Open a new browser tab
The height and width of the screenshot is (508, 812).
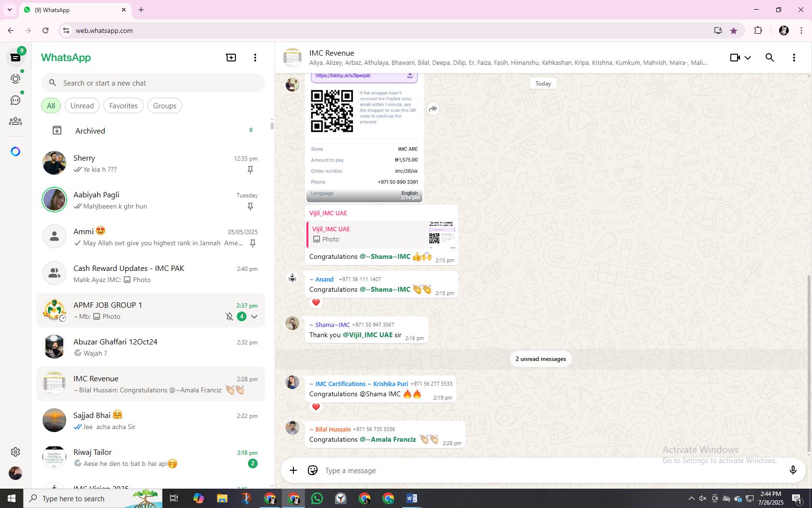tap(141, 10)
